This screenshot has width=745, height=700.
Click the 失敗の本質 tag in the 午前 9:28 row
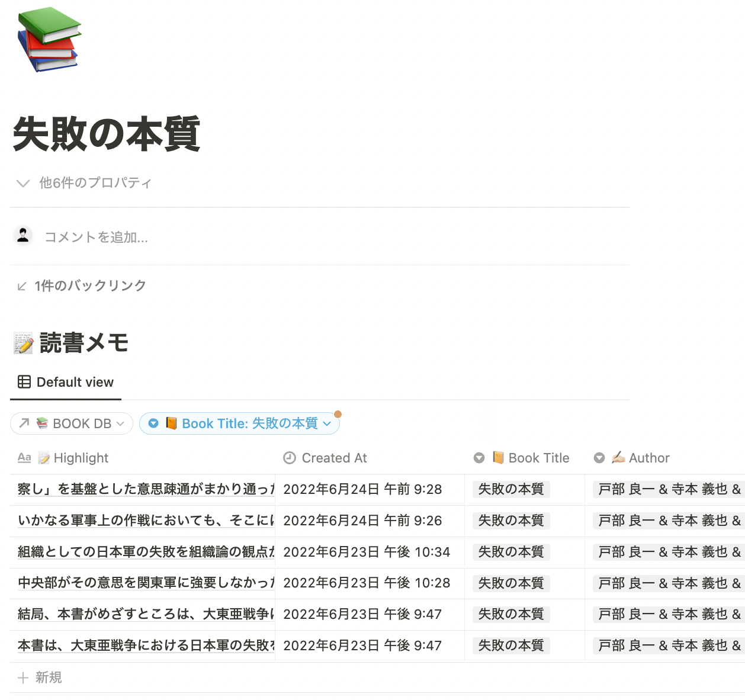tap(511, 489)
